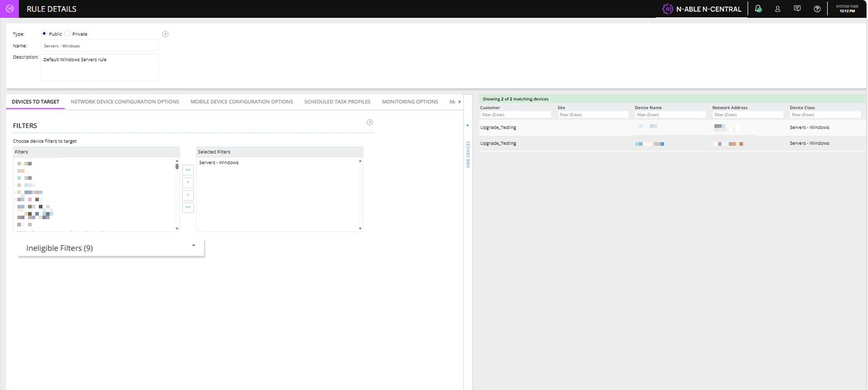Click the tabs overflow arrow
Screen dimensions: 868x390
[459, 102]
